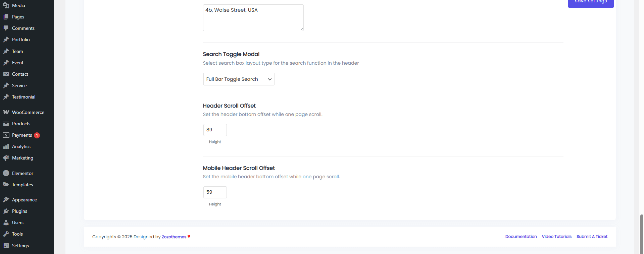Click the address textarea with Walse Street

[x=253, y=18]
